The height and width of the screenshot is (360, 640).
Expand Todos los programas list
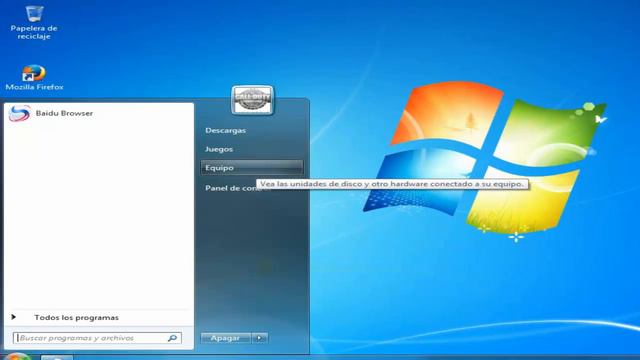click(x=98, y=318)
